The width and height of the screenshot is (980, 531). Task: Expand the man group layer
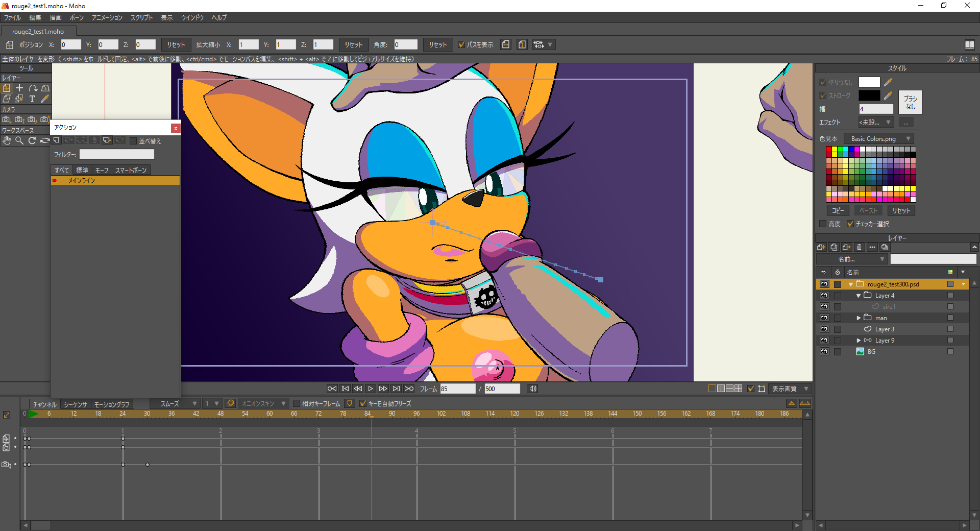[859, 318]
